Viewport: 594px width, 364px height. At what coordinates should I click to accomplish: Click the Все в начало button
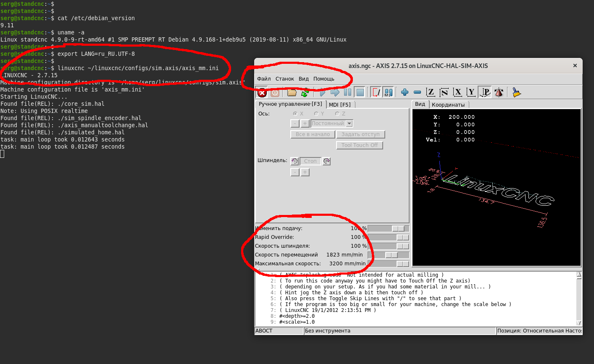pos(313,134)
